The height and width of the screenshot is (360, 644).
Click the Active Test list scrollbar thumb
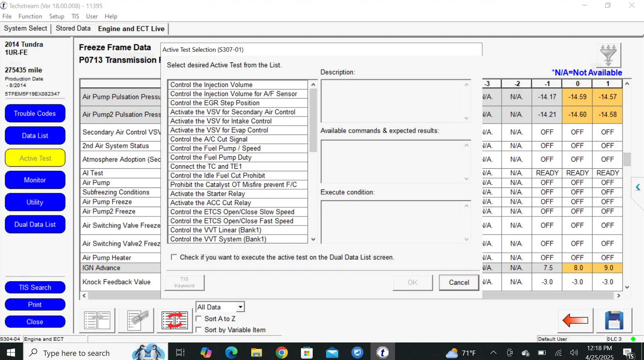pos(313,121)
